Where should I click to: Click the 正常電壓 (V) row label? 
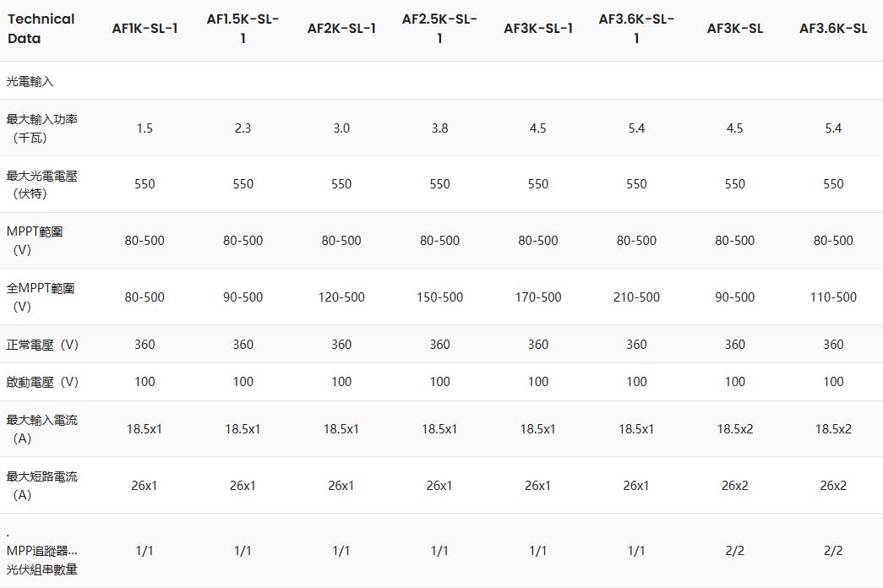coord(42,344)
